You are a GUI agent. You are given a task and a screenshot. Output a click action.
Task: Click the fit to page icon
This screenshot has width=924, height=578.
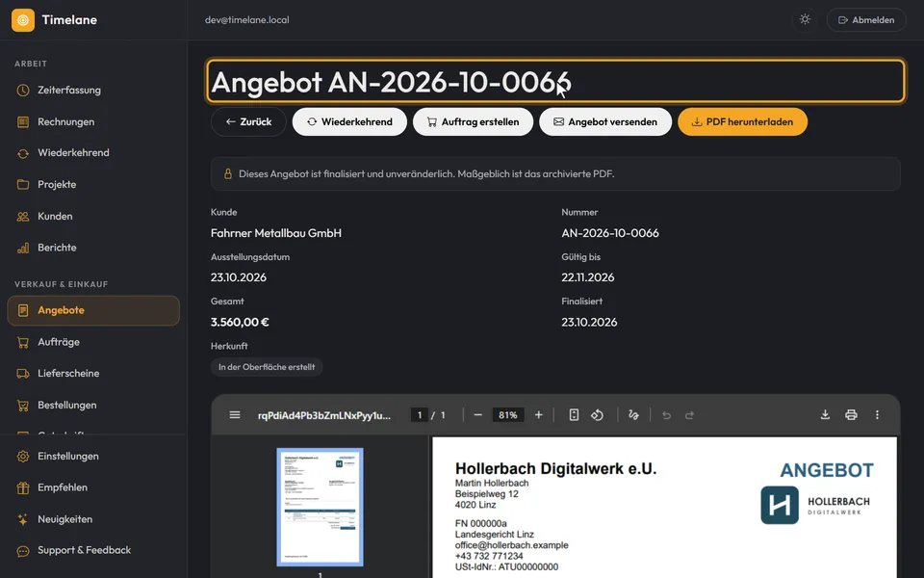pos(574,415)
